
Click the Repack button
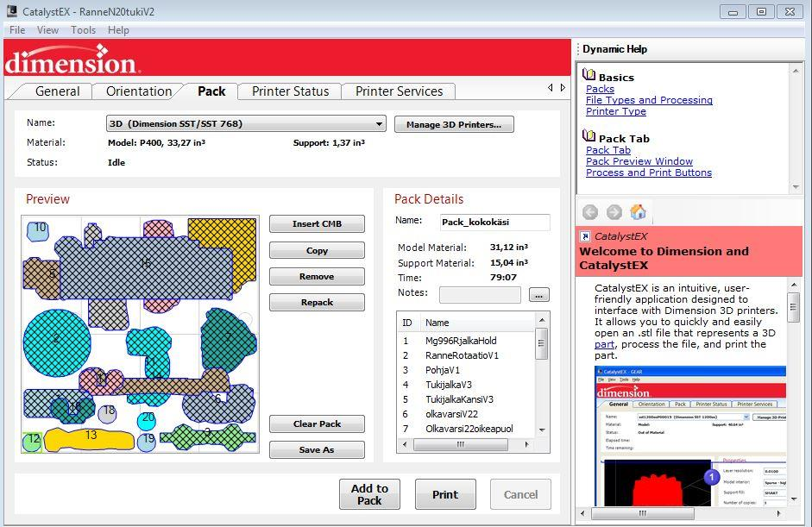coord(317,303)
